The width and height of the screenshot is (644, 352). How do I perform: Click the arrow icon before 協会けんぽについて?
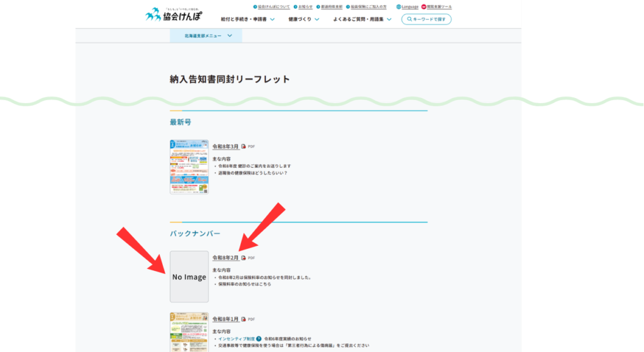pyautogui.click(x=255, y=7)
